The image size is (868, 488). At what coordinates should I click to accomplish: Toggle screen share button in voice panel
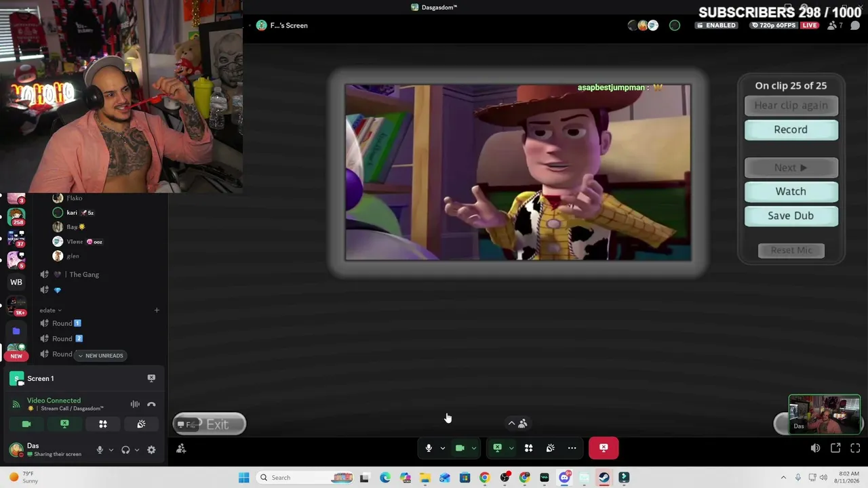[64, 424]
